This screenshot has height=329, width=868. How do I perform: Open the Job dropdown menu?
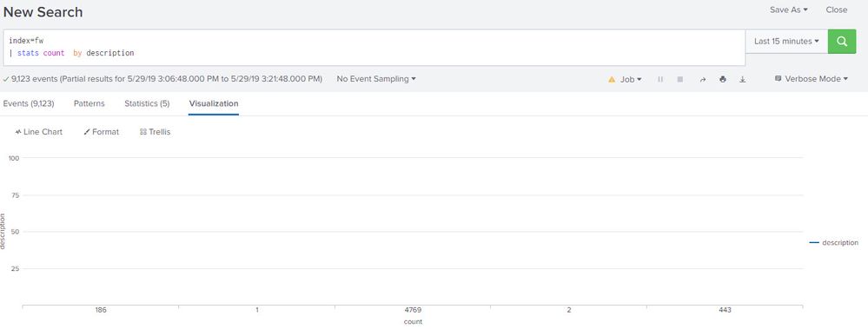click(631, 80)
